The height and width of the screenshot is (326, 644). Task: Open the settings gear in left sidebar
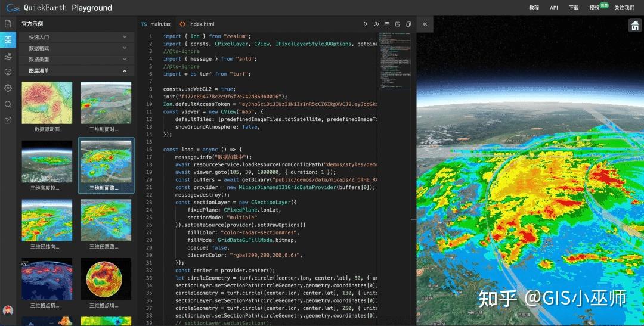(8, 88)
